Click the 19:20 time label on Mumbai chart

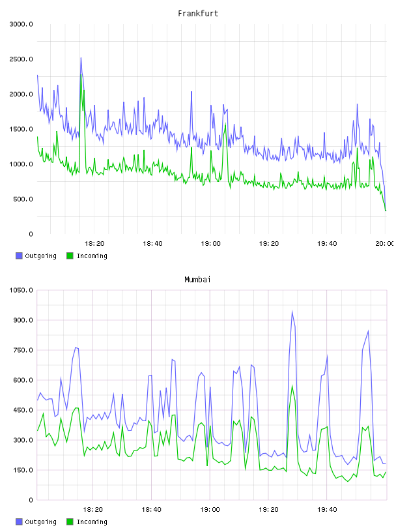click(268, 510)
